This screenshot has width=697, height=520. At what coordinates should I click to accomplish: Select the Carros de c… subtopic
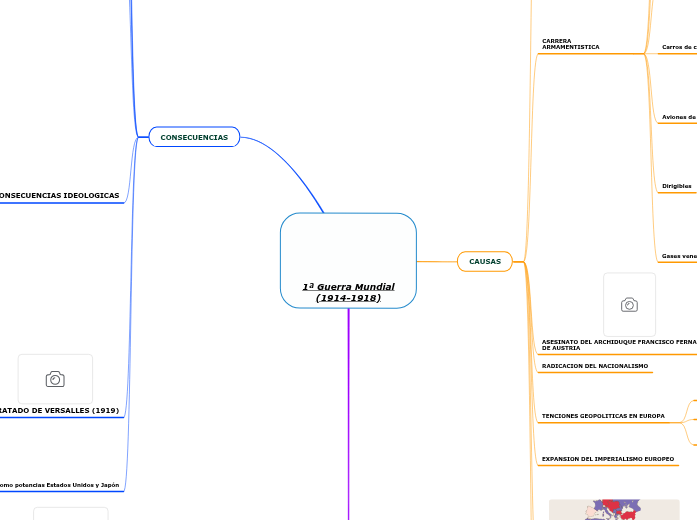pyautogui.click(x=679, y=47)
